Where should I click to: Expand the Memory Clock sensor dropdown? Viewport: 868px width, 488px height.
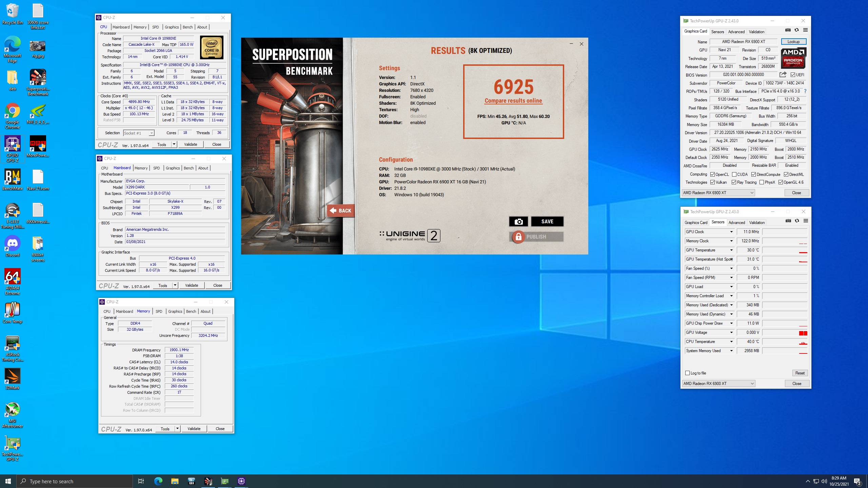731,241
